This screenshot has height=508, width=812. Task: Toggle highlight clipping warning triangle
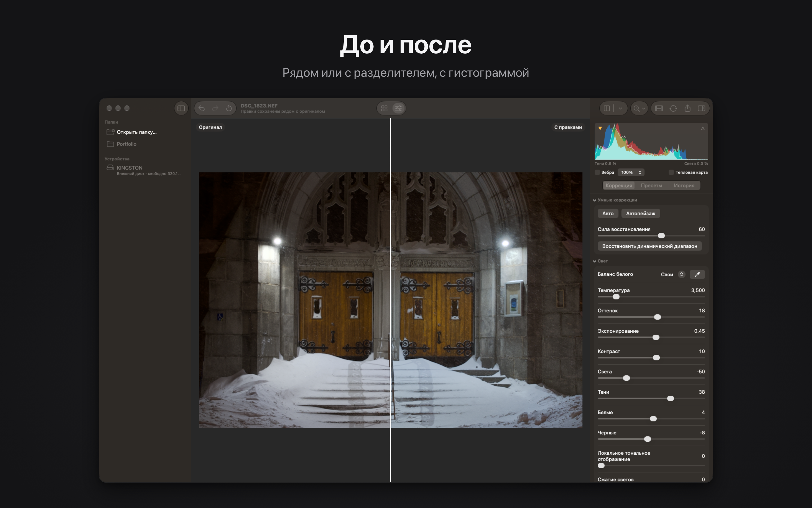(703, 128)
